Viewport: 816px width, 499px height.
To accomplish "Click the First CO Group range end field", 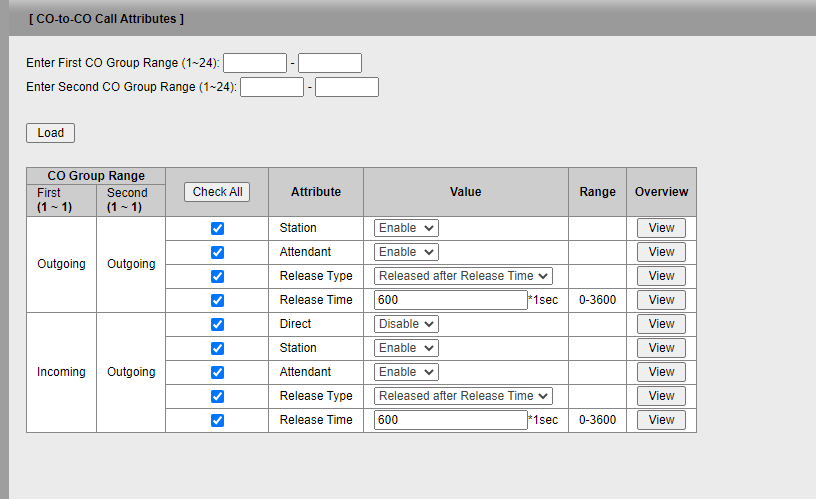I will [329, 63].
